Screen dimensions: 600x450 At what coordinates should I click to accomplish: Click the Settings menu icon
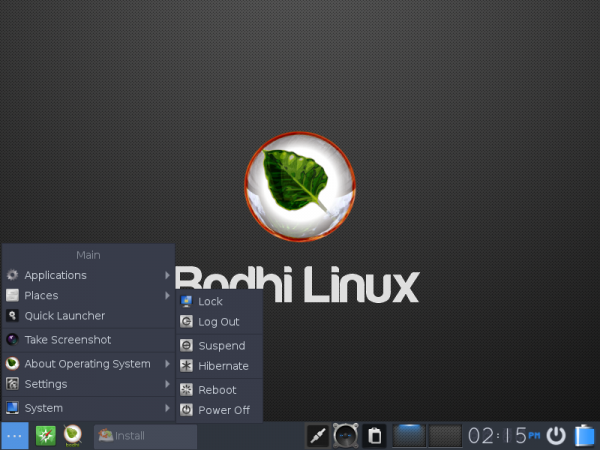(12, 383)
